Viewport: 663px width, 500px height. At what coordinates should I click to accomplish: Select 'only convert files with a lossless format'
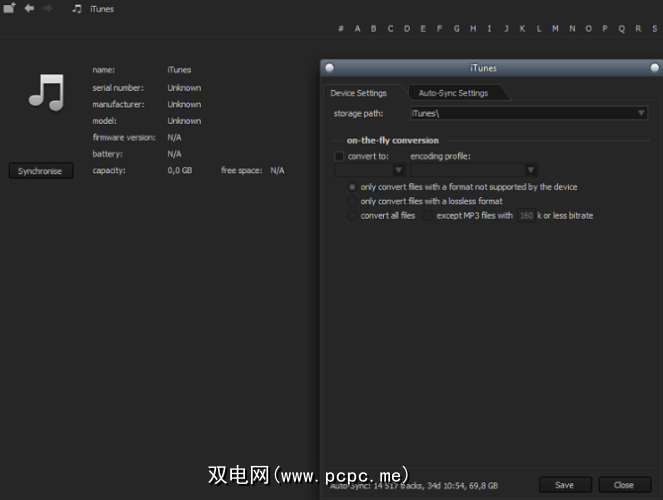(x=352, y=201)
